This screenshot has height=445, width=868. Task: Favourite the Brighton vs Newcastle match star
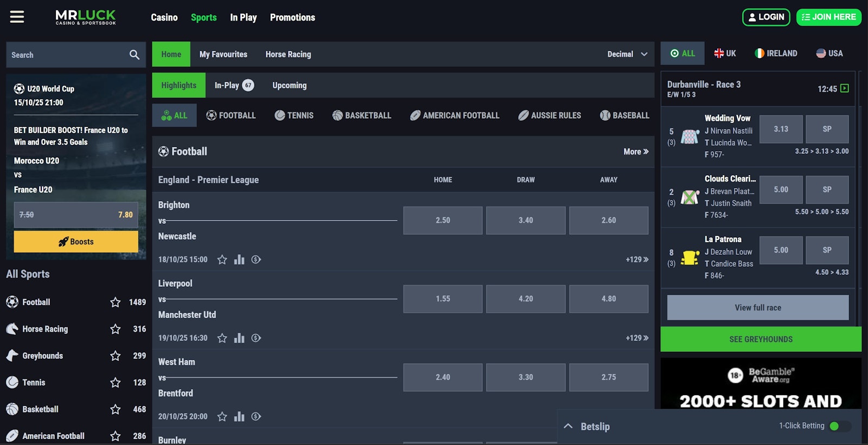click(222, 260)
